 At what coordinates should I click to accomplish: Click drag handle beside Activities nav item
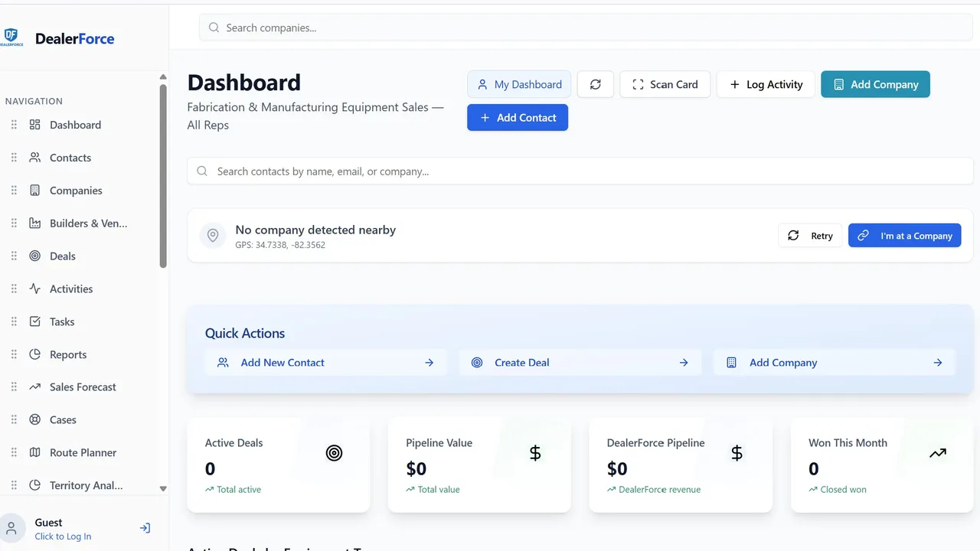click(x=14, y=289)
